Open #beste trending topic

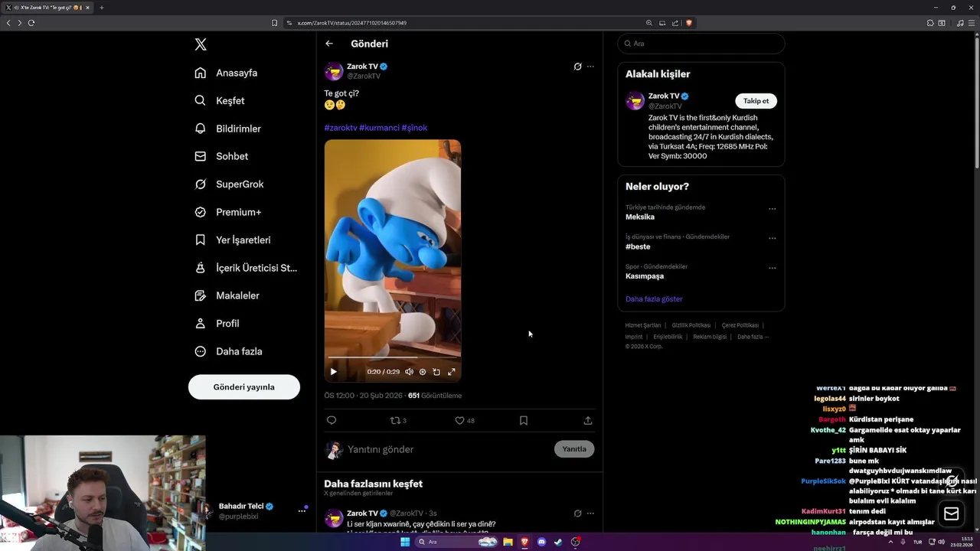pyautogui.click(x=638, y=247)
